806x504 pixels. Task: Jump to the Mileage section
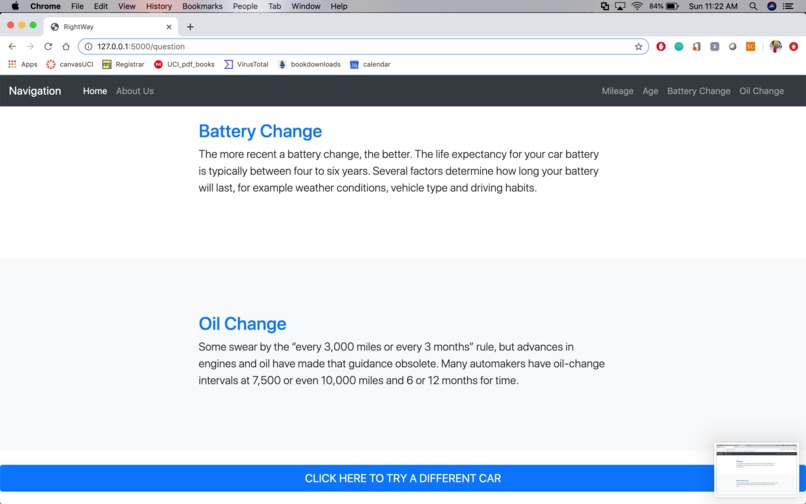pos(617,91)
